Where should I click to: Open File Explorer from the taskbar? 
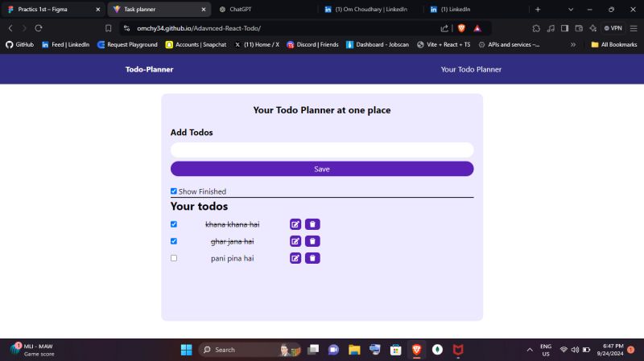coord(354,350)
